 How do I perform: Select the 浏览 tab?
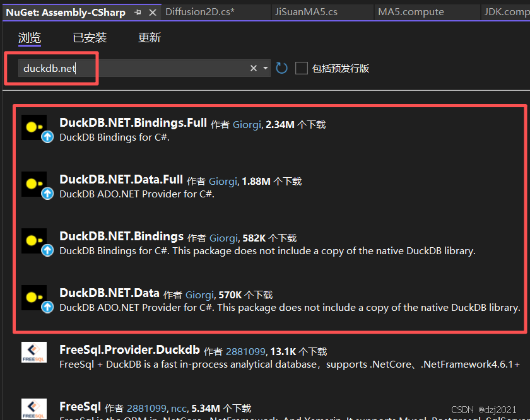click(30, 37)
